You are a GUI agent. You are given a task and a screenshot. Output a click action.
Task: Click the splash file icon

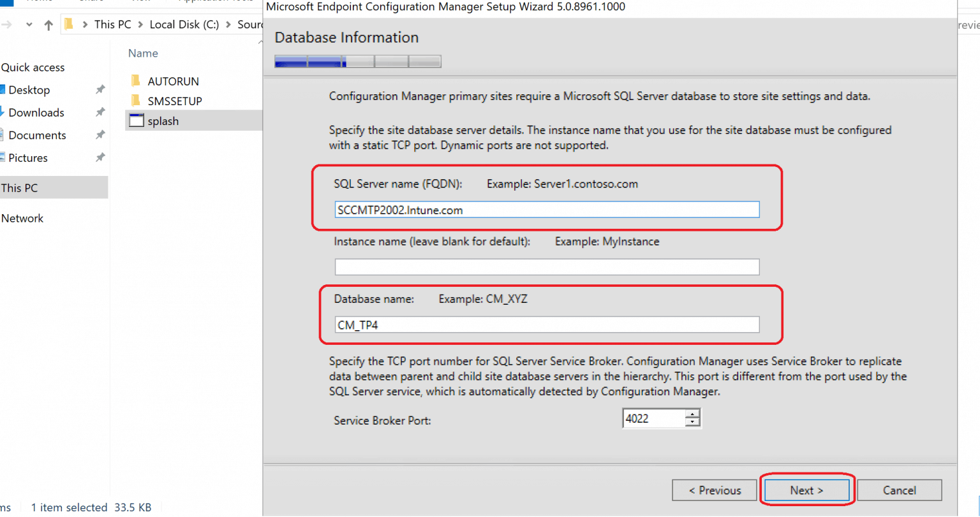coord(136,120)
